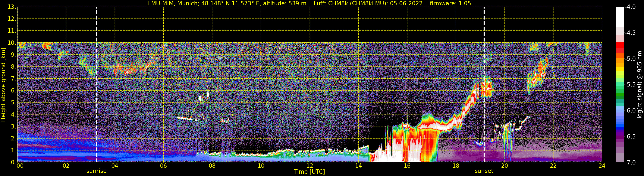644x176 pixels.
Task: Click the -7.0 colorbar tick label
Action: (x=630, y=163)
